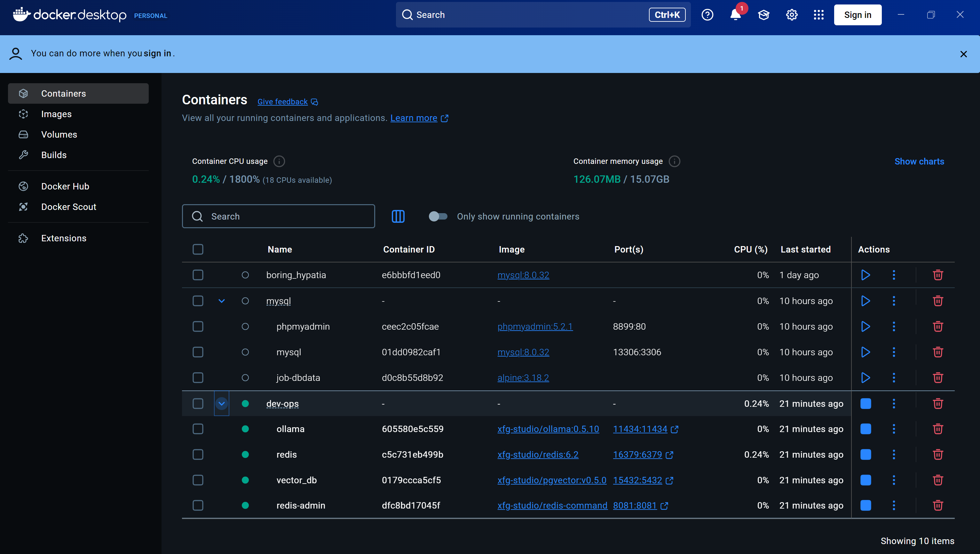This screenshot has width=980, height=554.
Task: Go to Images in sidebar
Action: point(56,114)
